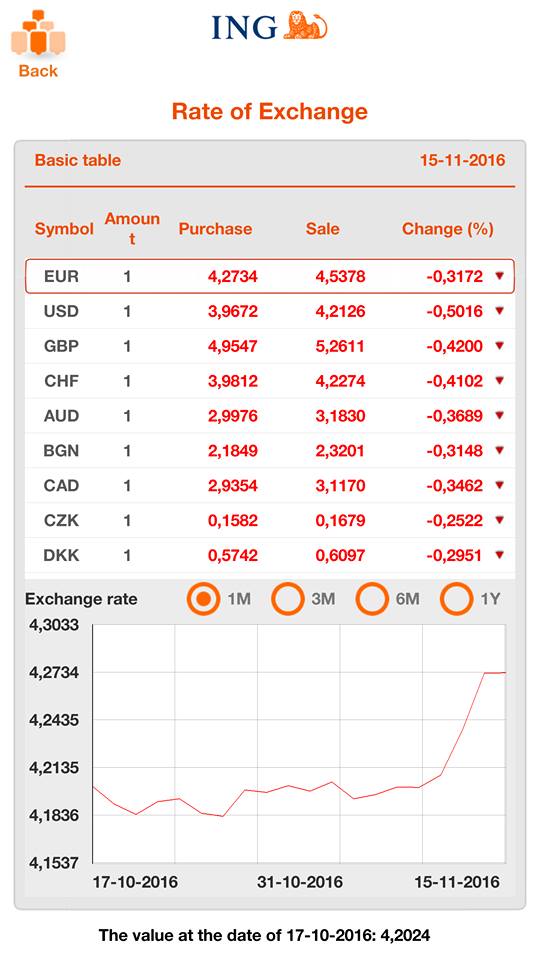This screenshot has width=540, height=960.
Task: Sort by the Purchase column header
Action: pos(215,229)
